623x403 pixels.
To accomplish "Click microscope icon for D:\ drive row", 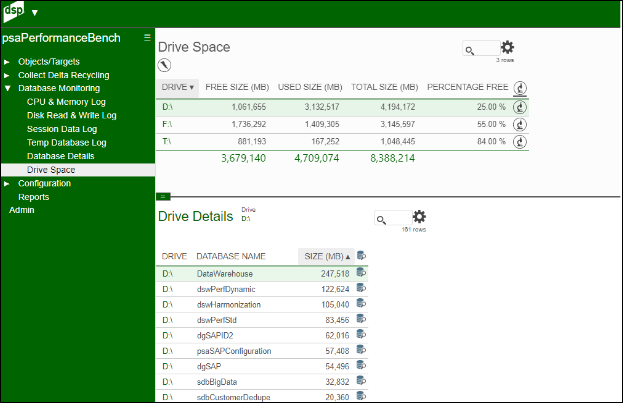I will [520, 107].
